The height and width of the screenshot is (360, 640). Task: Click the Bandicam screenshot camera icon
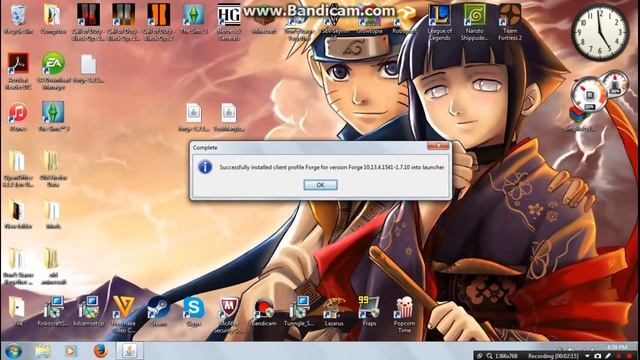597,356
